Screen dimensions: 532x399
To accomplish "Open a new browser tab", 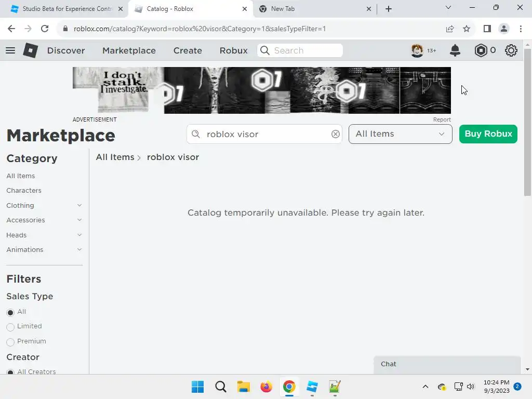I will (x=389, y=9).
